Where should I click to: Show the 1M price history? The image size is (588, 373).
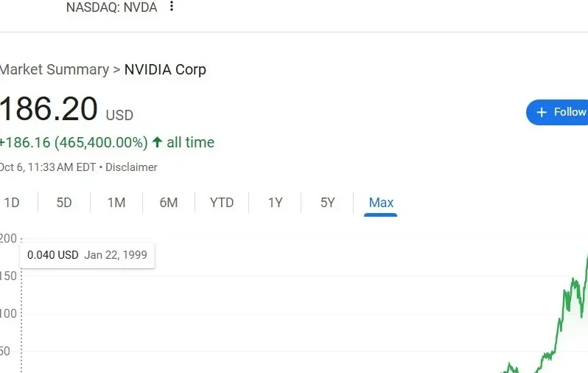116,203
